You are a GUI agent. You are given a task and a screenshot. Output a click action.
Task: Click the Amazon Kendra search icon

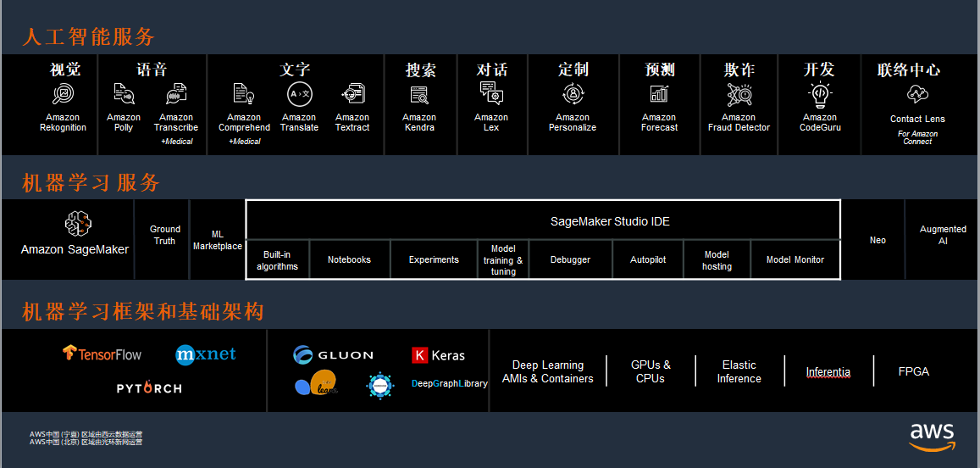[x=419, y=95]
